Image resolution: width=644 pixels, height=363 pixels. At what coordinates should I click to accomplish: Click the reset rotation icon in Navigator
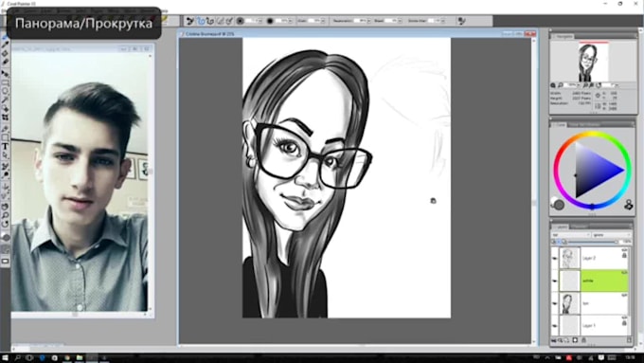click(599, 85)
